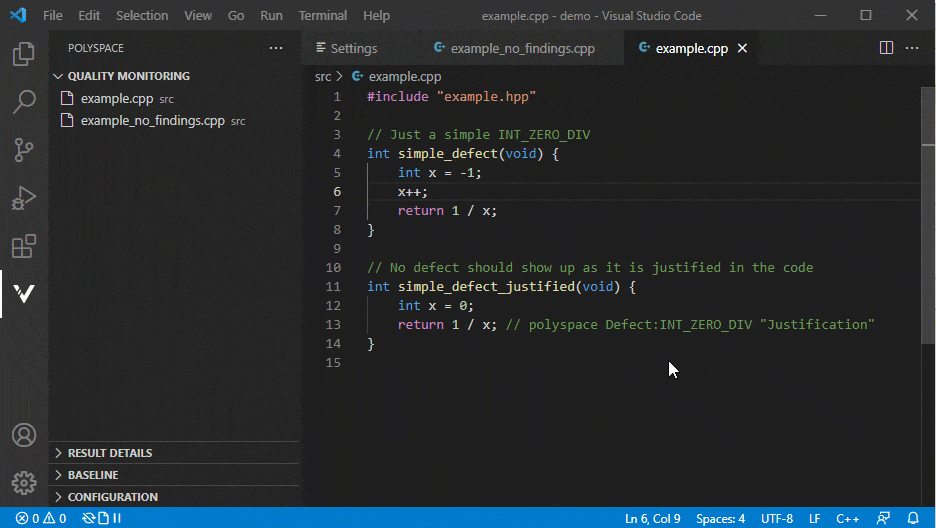The height and width of the screenshot is (528, 936).
Task: Expand the Baseline section
Action: click(93, 475)
